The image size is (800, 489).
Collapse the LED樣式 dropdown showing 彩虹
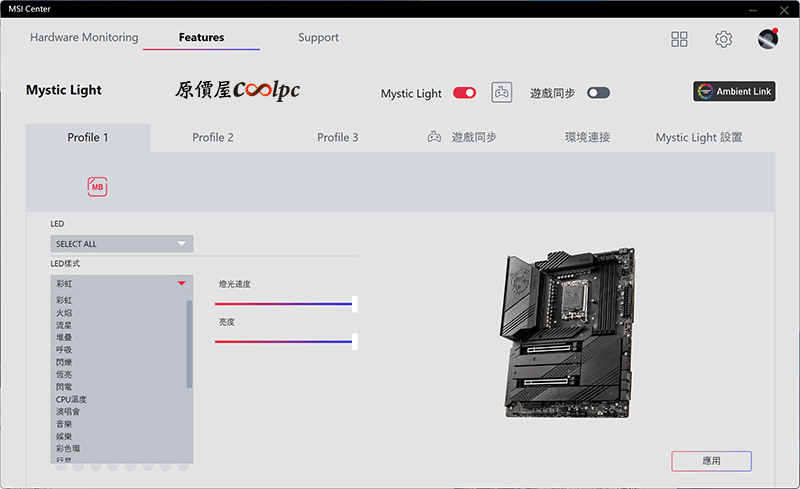(121, 283)
